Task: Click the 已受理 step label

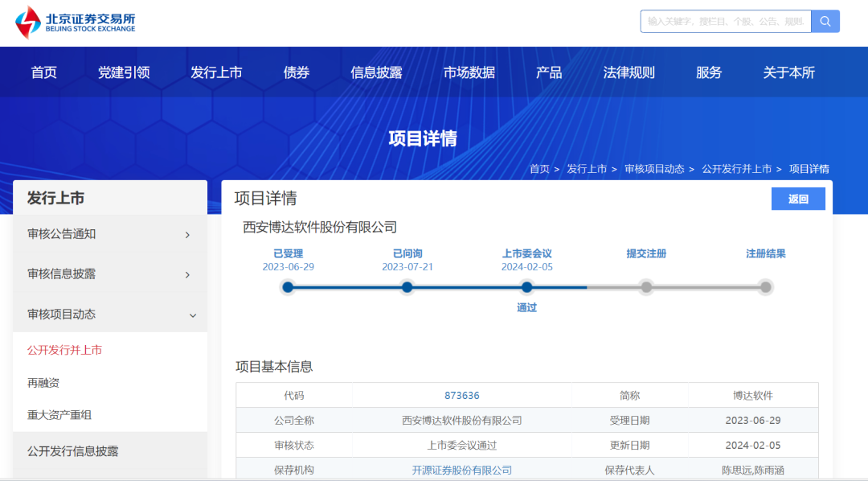Action: 288,254
